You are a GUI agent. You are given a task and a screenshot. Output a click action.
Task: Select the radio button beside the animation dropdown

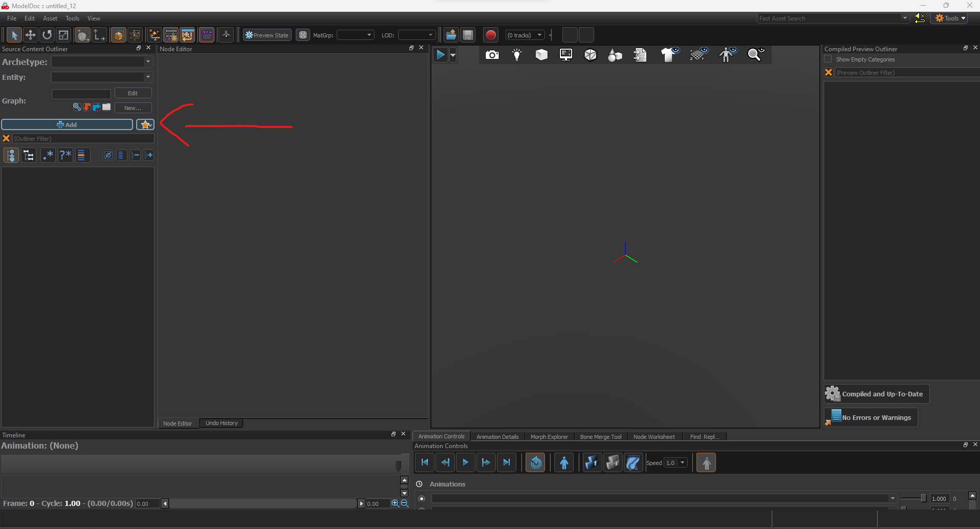coord(422,498)
